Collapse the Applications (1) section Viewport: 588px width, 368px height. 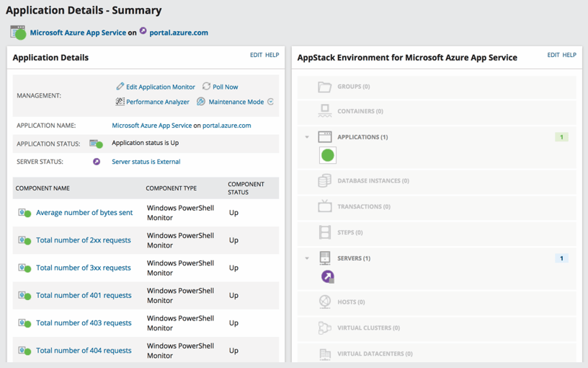coord(307,137)
